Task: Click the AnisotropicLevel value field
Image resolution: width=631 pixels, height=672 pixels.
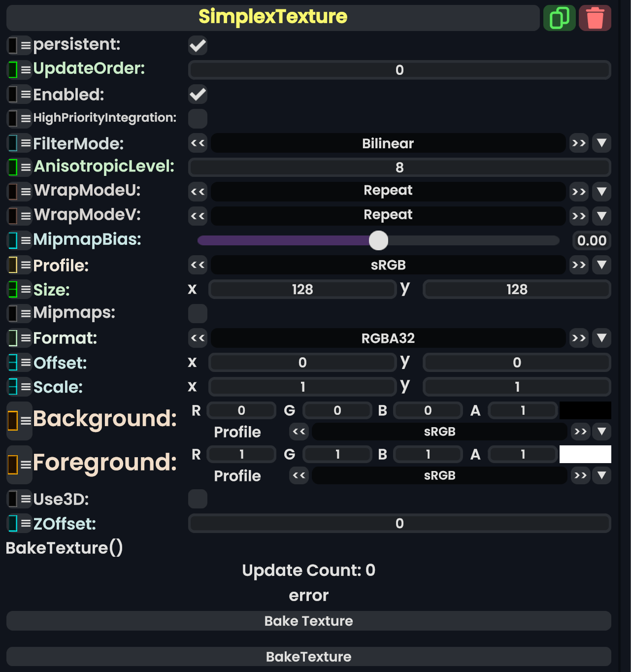Action: tap(399, 168)
